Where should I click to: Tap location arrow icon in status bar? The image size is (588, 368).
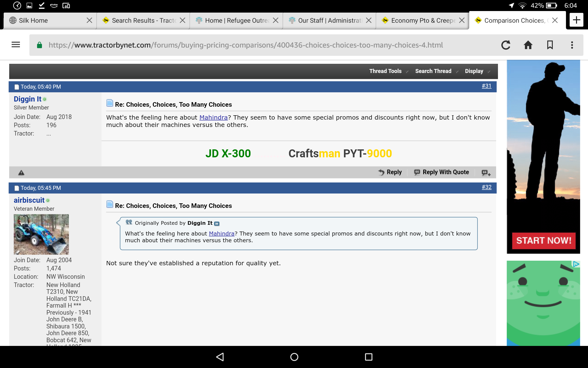pos(511,6)
